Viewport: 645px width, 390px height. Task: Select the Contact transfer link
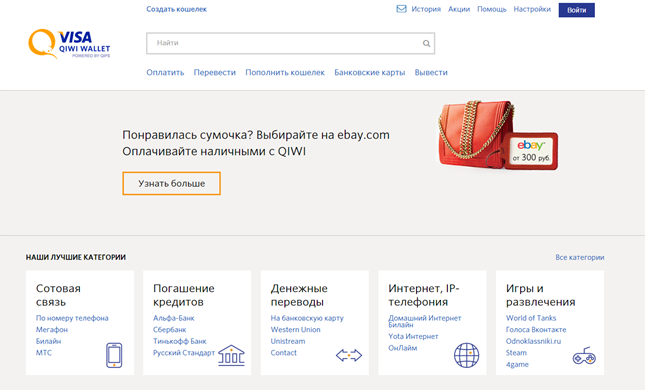(x=283, y=353)
